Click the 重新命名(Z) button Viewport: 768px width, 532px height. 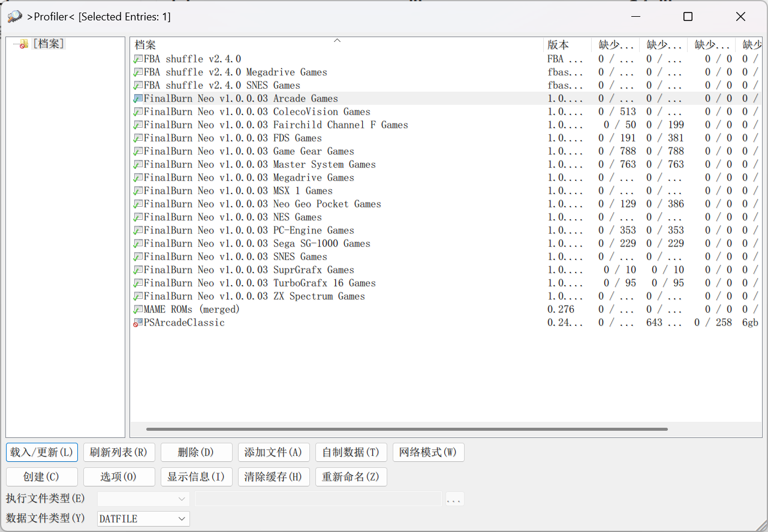[x=351, y=477]
